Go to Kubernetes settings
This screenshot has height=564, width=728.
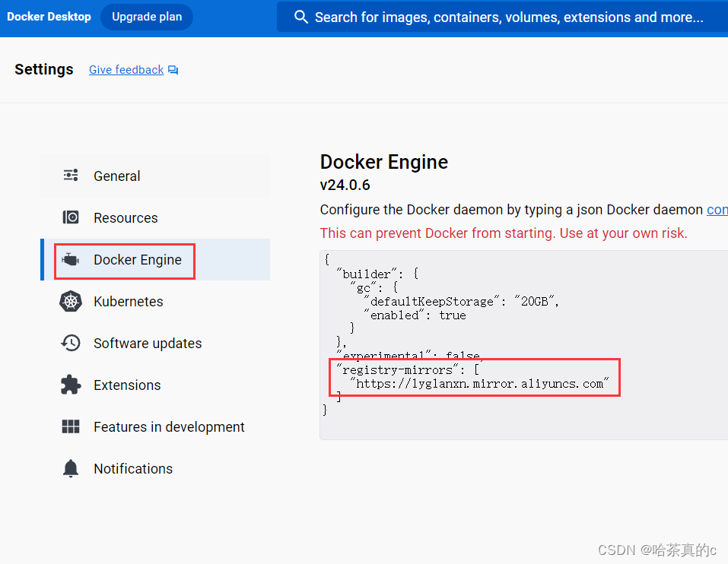coord(155,301)
